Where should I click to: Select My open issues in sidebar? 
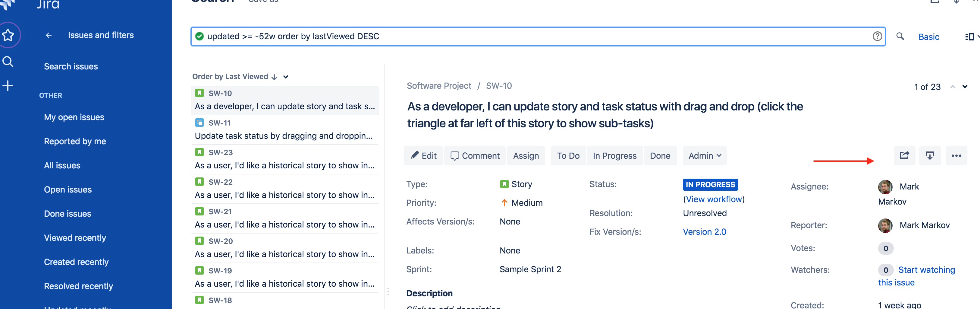pos(74,117)
